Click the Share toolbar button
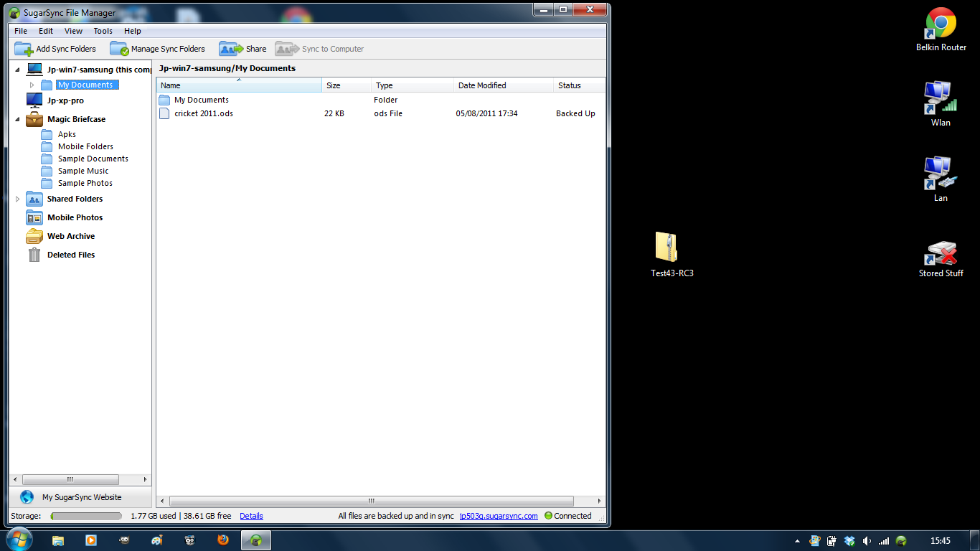This screenshot has height=551, width=980. coord(242,49)
